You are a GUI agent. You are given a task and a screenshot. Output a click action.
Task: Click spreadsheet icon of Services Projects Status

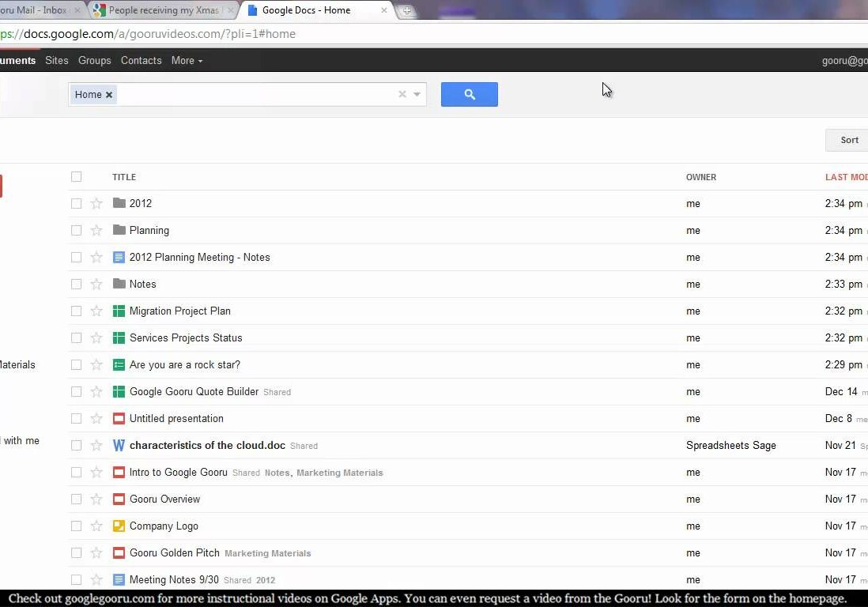pos(119,337)
